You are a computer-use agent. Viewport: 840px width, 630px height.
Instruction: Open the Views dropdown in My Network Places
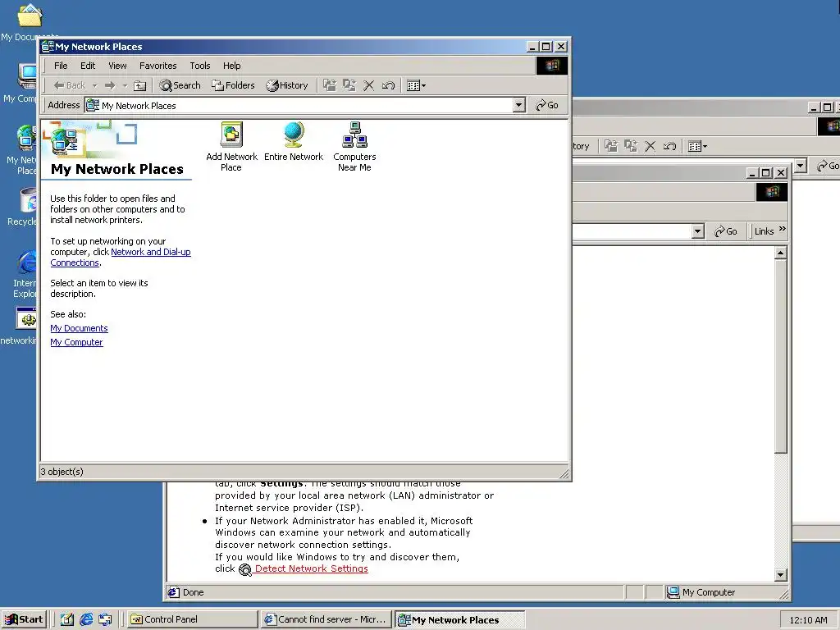click(416, 85)
